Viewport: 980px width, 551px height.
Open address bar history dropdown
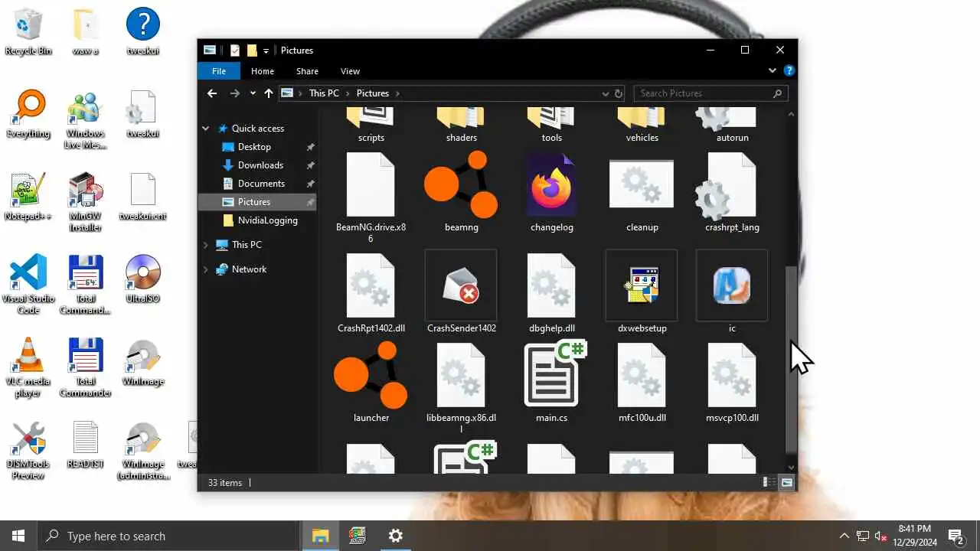(x=605, y=93)
